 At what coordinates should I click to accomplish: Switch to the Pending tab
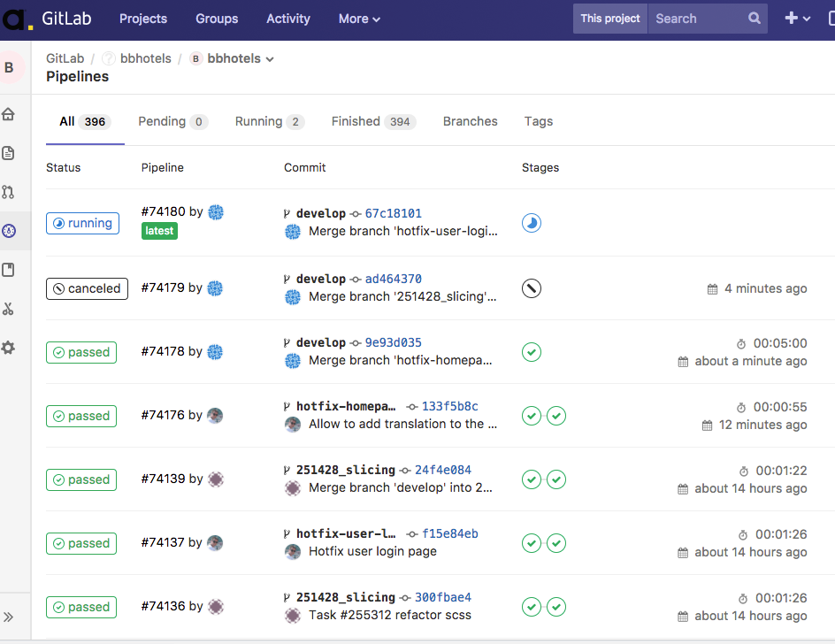pyautogui.click(x=173, y=121)
